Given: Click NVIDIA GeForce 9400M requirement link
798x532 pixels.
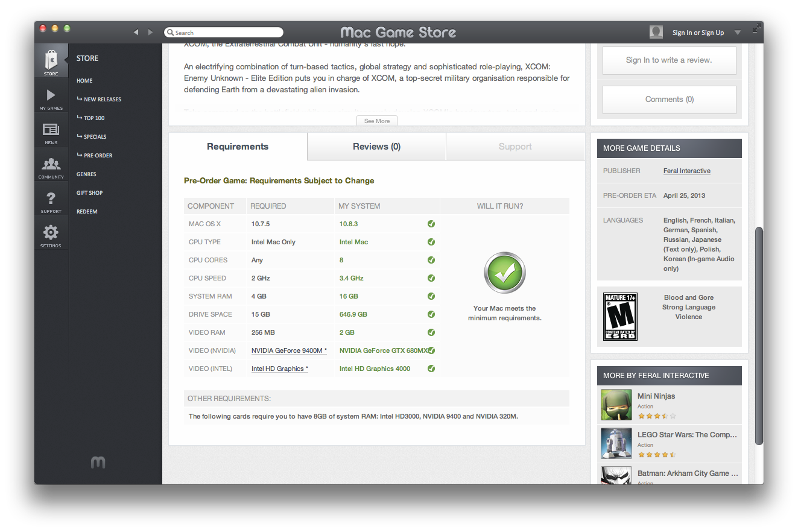Looking at the screenshot, I should 289,350.
